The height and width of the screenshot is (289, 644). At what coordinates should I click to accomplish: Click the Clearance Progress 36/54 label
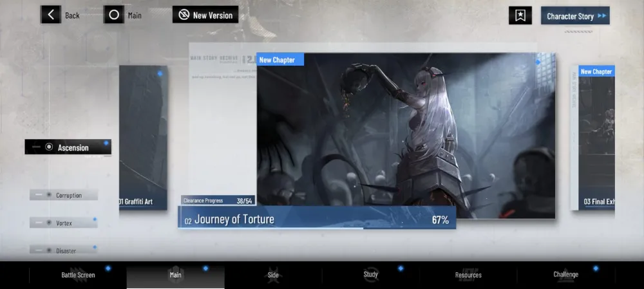[x=218, y=200]
